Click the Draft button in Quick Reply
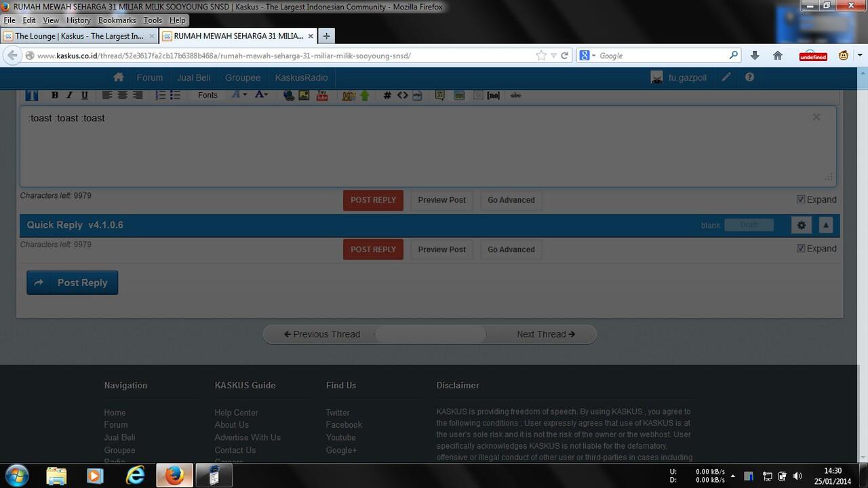868x488 pixels. coord(749,225)
